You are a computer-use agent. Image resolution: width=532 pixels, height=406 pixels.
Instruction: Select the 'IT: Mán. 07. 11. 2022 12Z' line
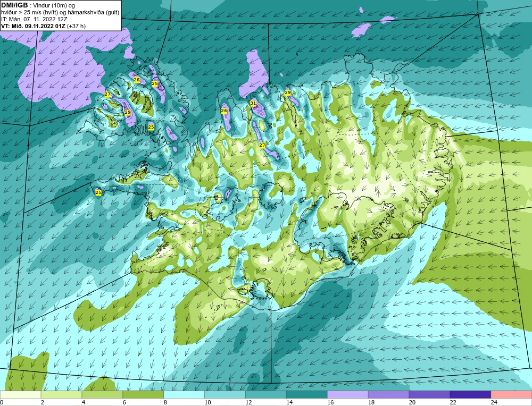pyautogui.click(x=34, y=19)
